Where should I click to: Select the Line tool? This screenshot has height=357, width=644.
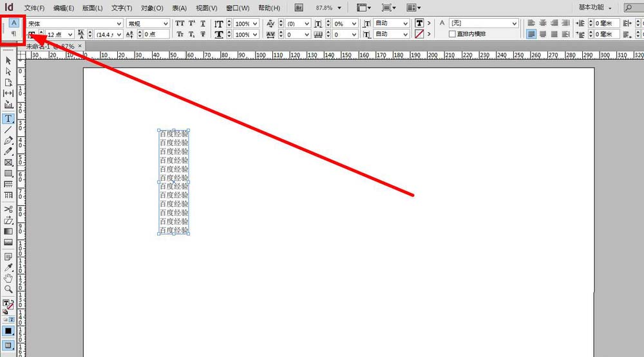pos(9,130)
